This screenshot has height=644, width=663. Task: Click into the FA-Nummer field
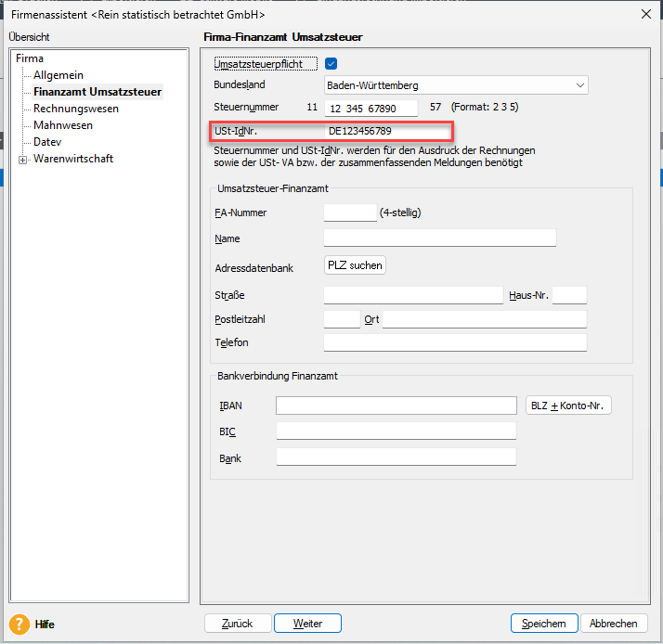[x=350, y=213]
